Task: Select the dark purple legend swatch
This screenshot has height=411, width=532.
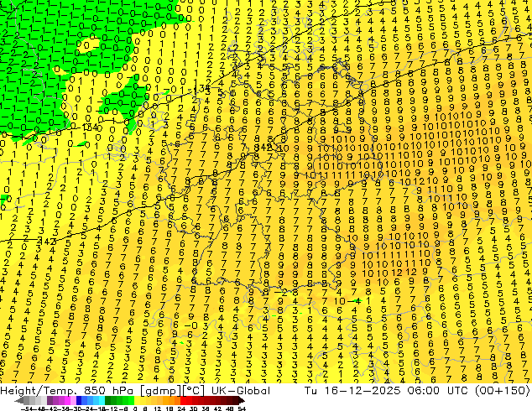Action: coord(50,400)
